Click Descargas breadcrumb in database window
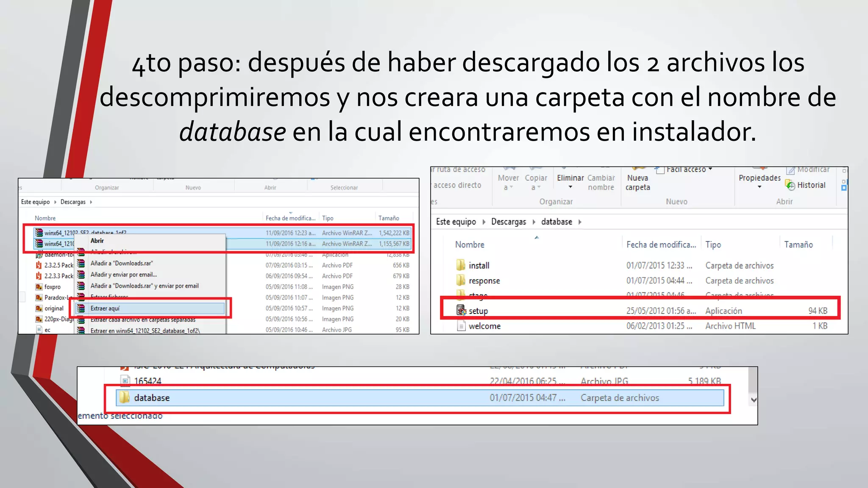Viewport: 868px width, 488px height. tap(509, 222)
